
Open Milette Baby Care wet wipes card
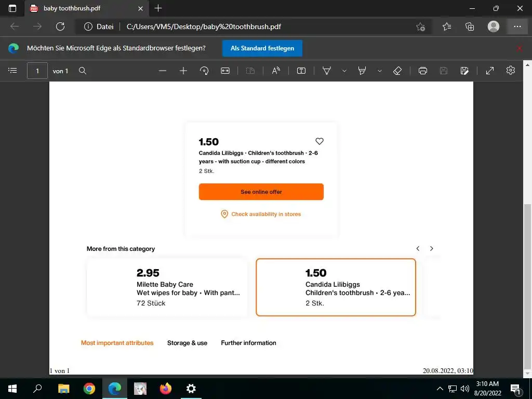[x=167, y=287]
